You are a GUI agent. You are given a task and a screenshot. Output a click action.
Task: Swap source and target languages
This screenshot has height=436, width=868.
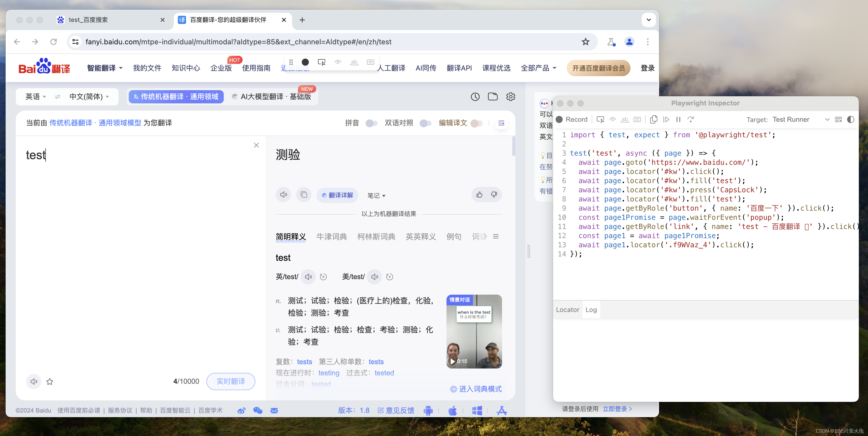58,97
